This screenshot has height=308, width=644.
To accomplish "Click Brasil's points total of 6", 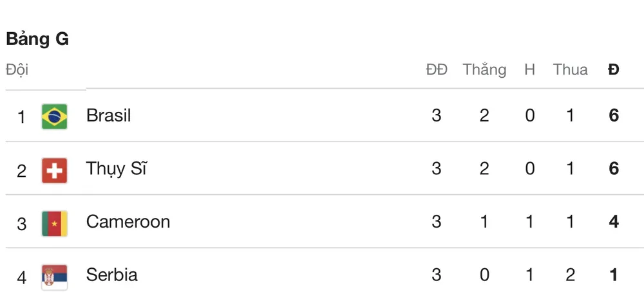I will (613, 116).
